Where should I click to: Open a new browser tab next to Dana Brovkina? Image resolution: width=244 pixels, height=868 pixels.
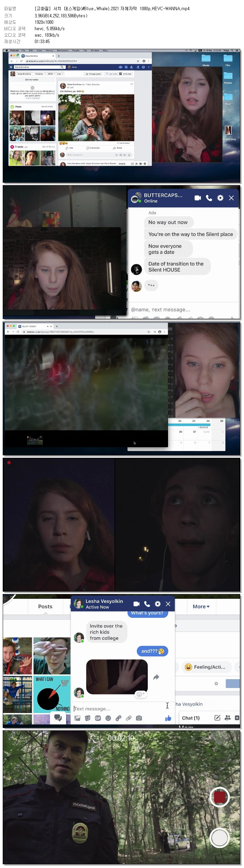pyautogui.click(x=59, y=56)
